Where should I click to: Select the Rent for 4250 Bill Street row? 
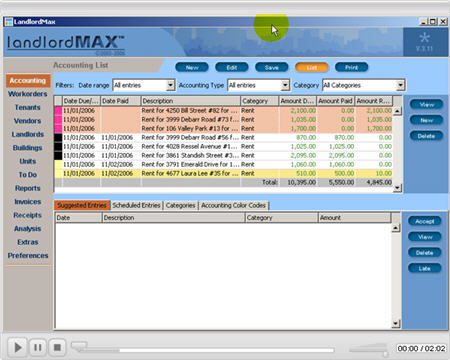[x=223, y=110]
